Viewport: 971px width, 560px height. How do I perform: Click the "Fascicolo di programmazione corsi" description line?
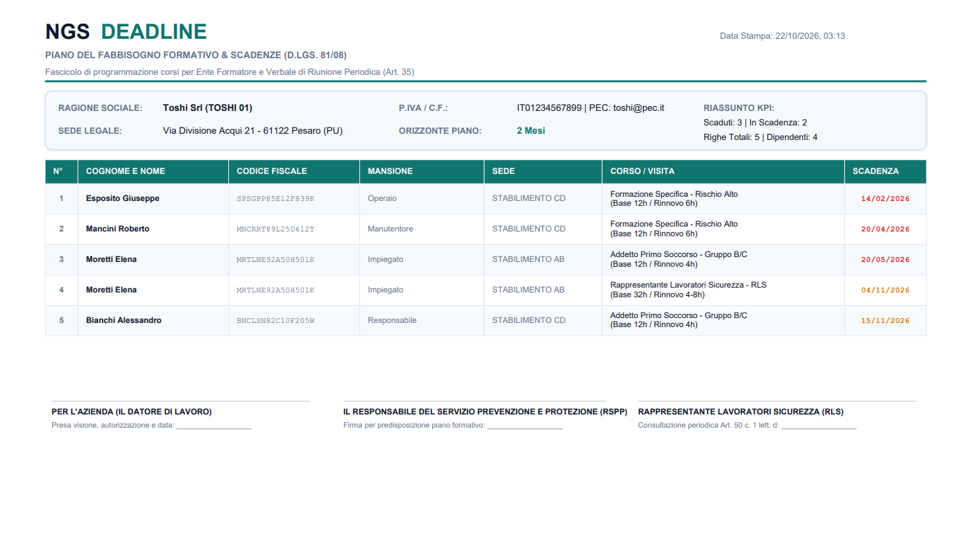(x=230, y=72)
